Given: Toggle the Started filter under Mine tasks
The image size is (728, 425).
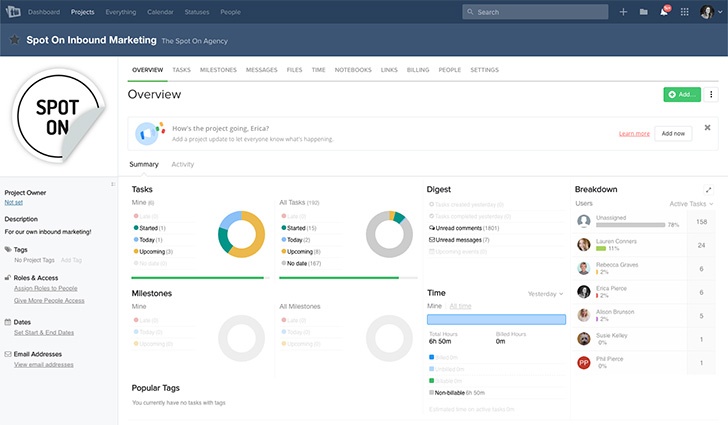Looking at the screenshot, I should [149, 228].
